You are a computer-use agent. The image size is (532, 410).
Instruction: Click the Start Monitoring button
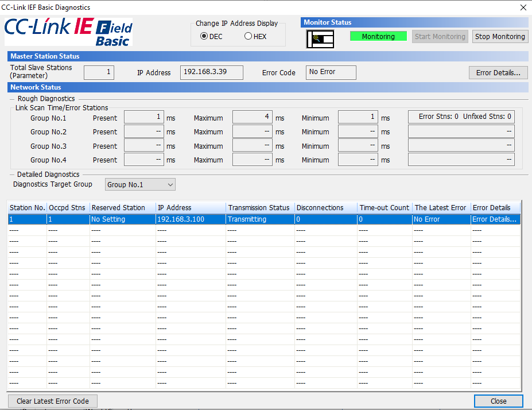pyautogui.click(x=440, y=37)
